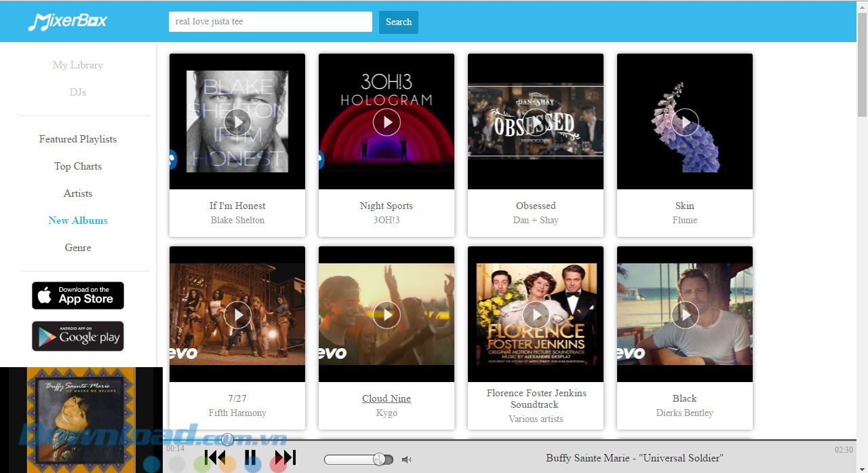Image resolution: width=868 pixels, height=473 pixels.
Task: Focus the search text field
Action: pyautogui.click(x=270, y=22)
